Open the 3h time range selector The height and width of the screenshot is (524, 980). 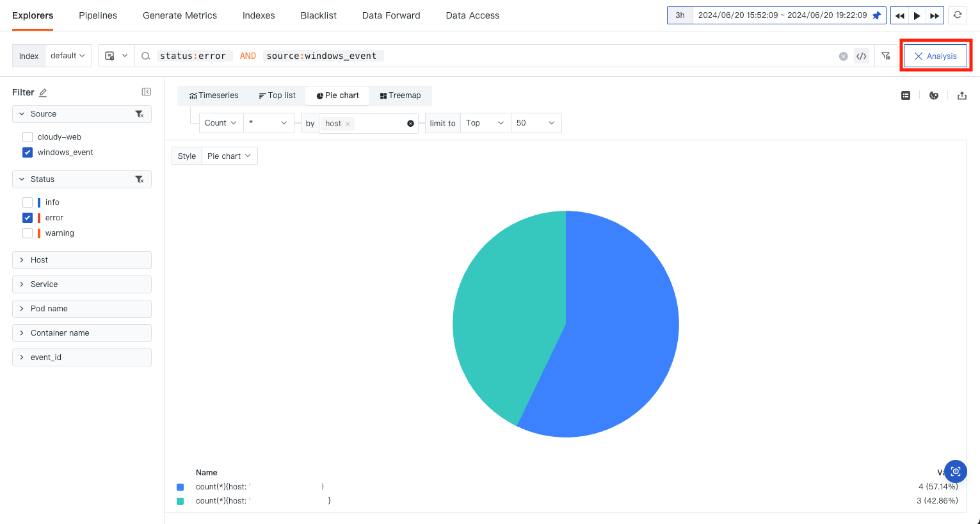coord(680,15)
